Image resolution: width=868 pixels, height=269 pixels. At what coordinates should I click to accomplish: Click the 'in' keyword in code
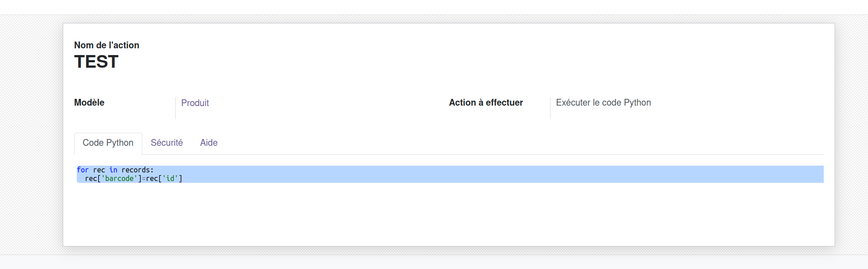pos(113,170)
